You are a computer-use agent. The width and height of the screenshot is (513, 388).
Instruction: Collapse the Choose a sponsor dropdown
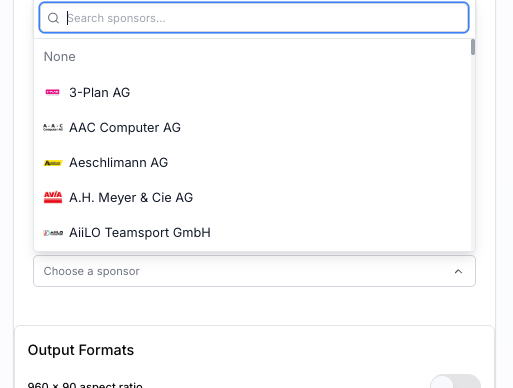pos(254,271)
